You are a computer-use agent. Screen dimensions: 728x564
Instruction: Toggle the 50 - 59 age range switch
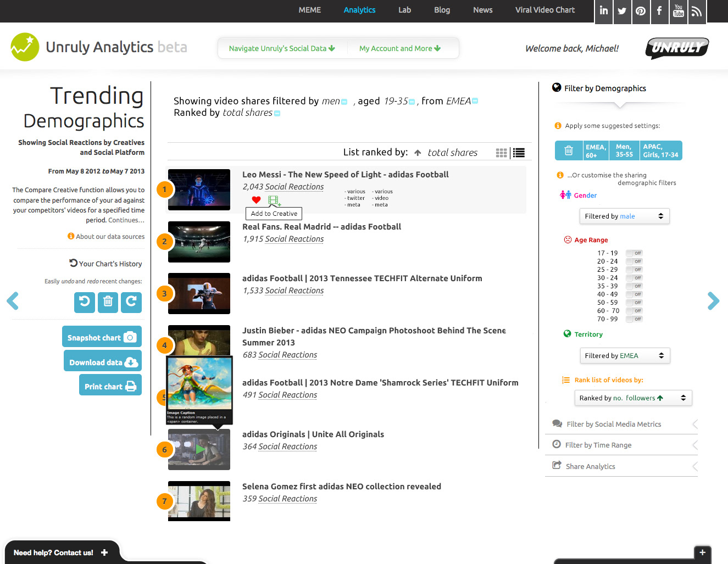634,303
